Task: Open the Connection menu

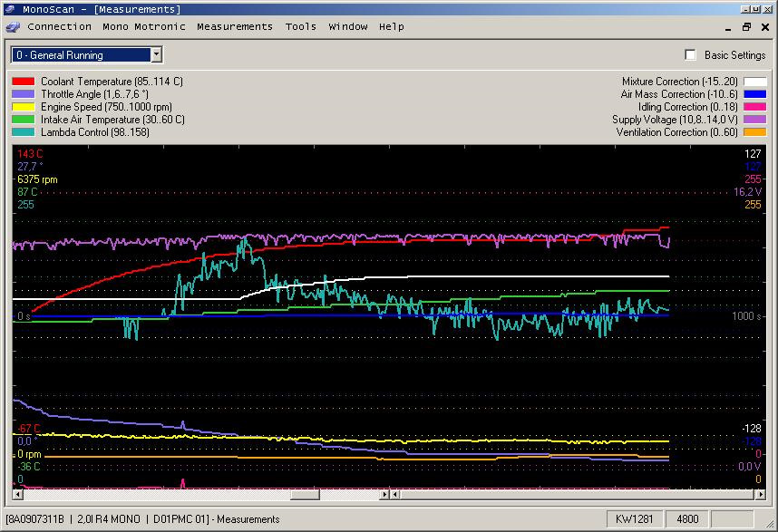Action: click(60, 27)
